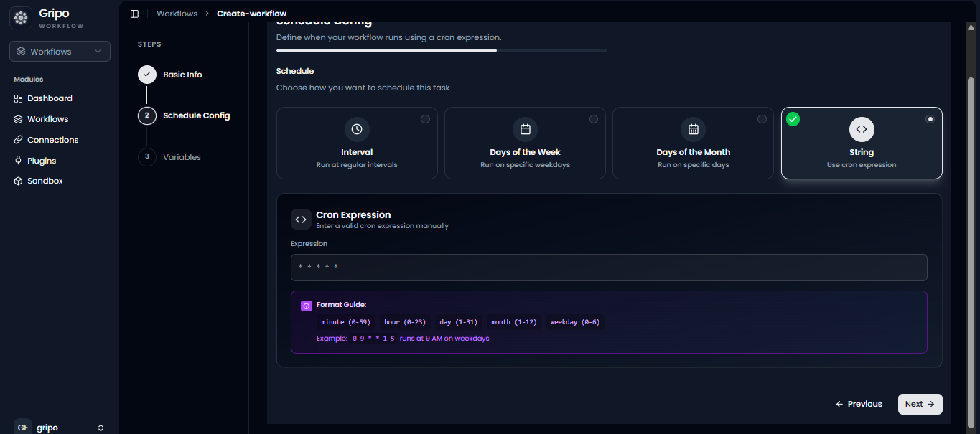Click the cron Expression input field
The height and width of the screenshot is (434, 980).
pyautogui.click(x=609, y=268)
